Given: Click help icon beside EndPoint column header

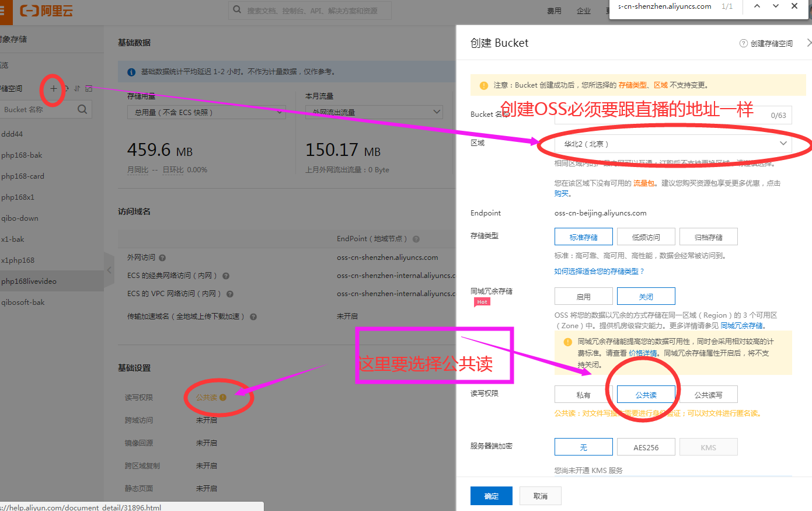Looking at the screenshot, I should [x=416, y=239].
